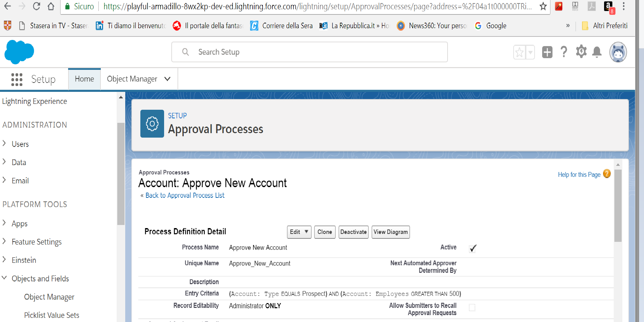Open the App Launcher dots grid

click(x=17, y=79)
